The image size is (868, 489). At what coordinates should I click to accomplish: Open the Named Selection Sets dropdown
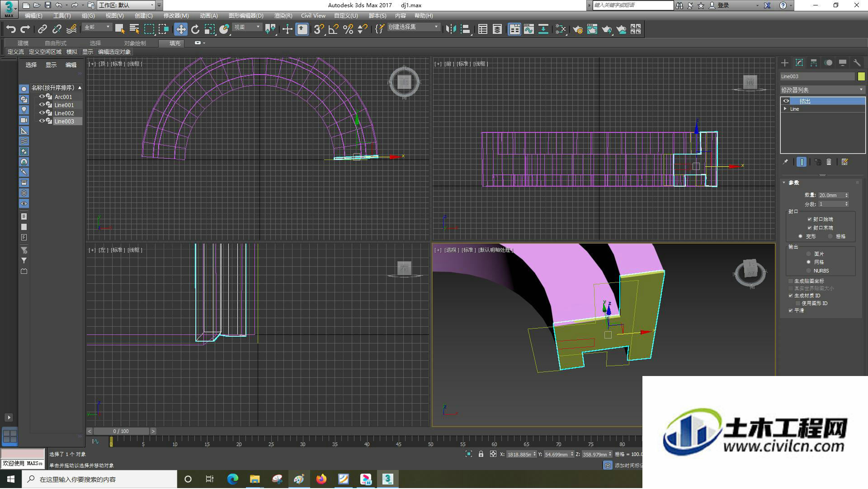pyautogui.click(x=414, y=28)
